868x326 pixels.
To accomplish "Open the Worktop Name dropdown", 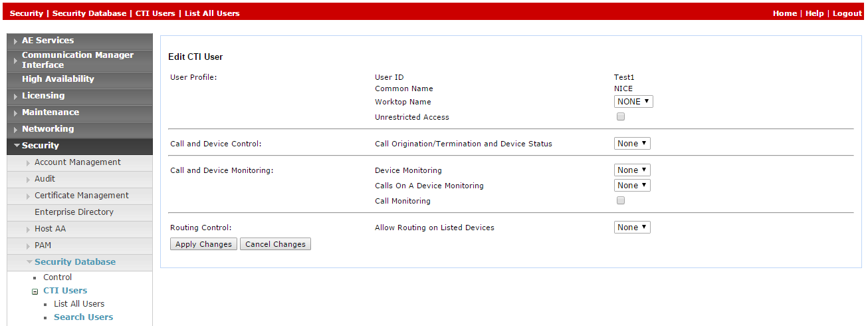I will point(633,102).
